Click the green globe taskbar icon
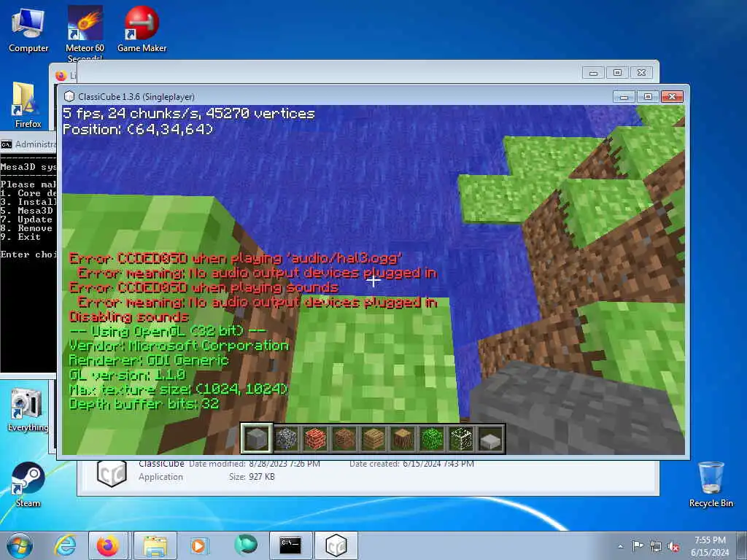 pos(245,545)
